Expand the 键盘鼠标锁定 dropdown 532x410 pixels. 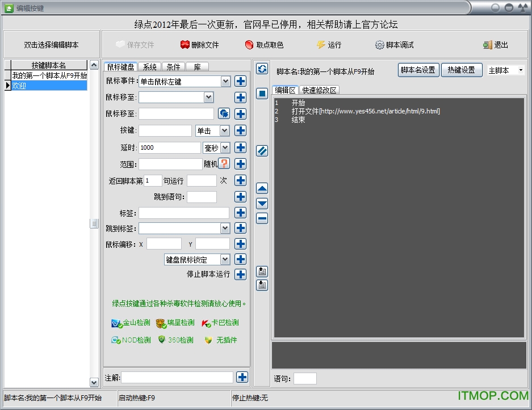click(x=225, y=260)
